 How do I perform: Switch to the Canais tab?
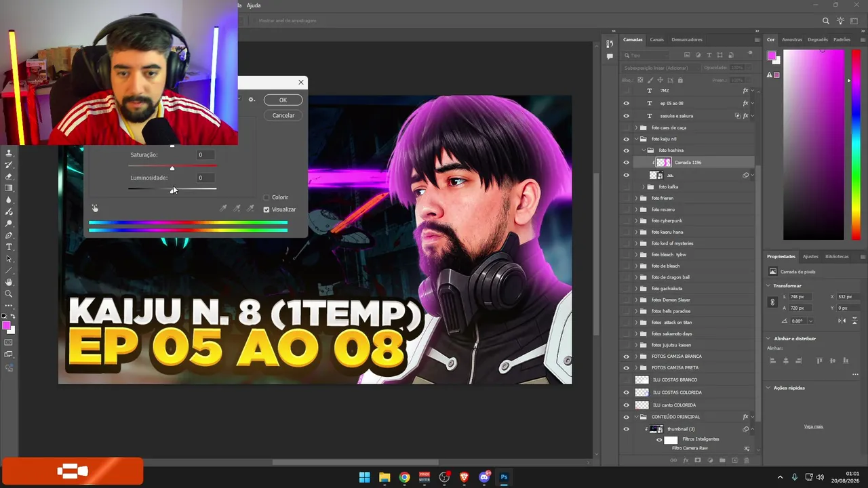pyautogui.click(x=656, y=39)
